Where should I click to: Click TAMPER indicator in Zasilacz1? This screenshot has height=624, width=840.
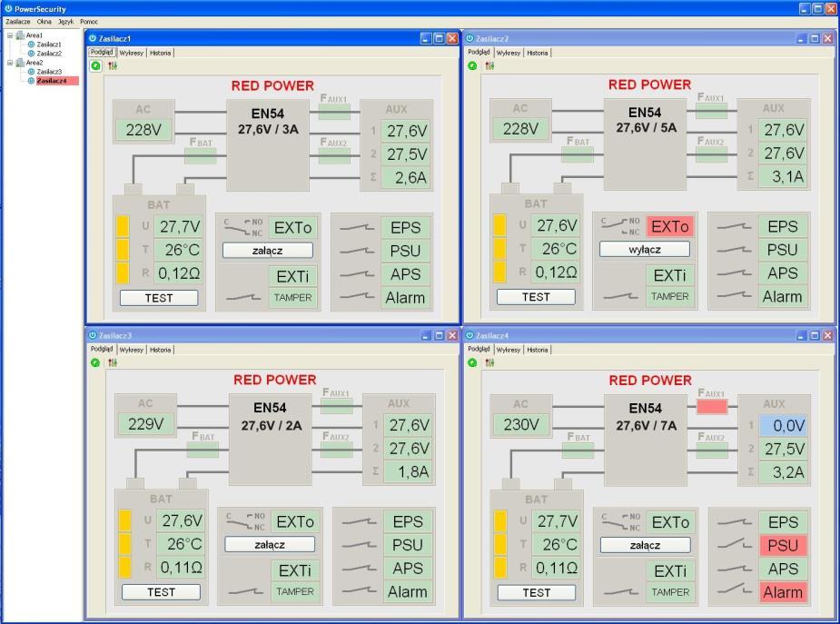tap(292, 297)
